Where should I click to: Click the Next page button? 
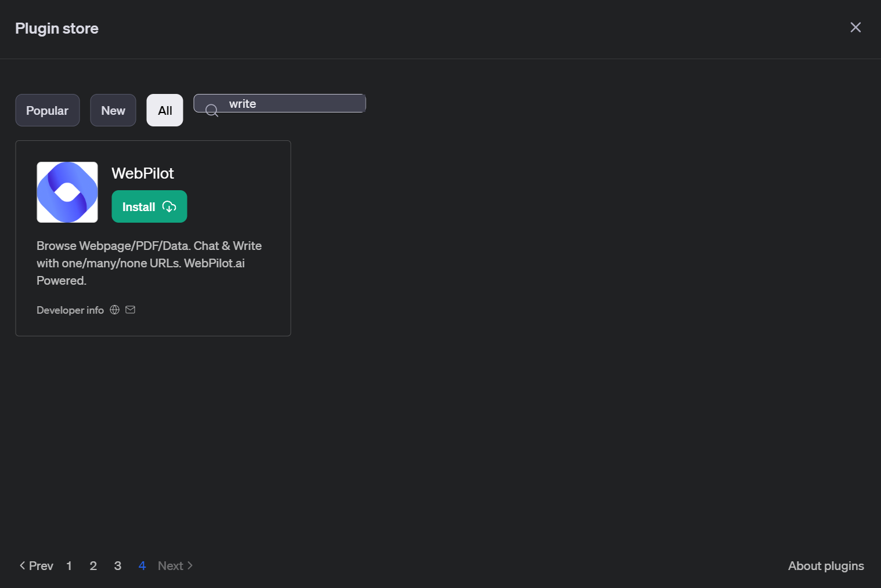[x=175, y=565]
